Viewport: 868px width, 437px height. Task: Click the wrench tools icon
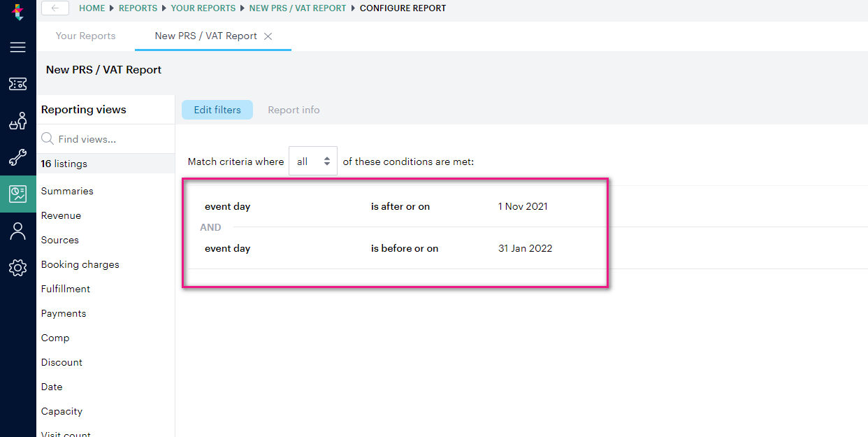17,157
